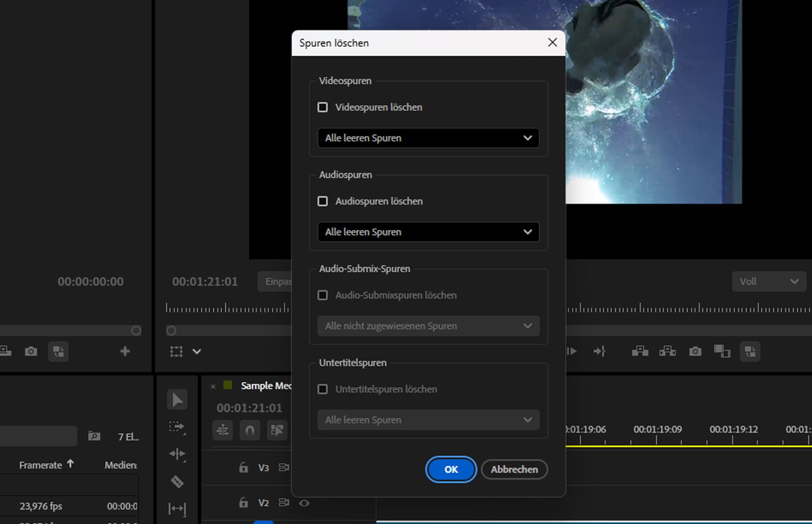Close the Sample Media sequence tab

pos(213,386)
